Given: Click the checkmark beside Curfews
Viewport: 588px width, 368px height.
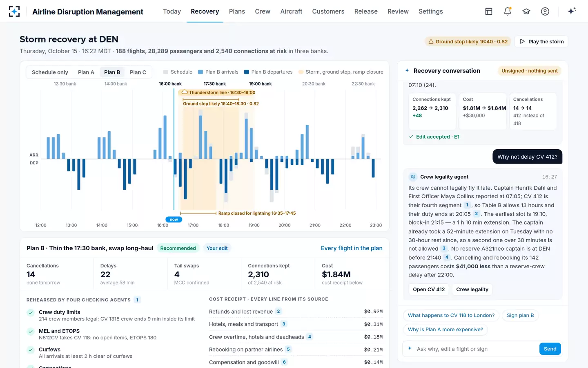Looking at the screenshot, I should tap(31, 350).
